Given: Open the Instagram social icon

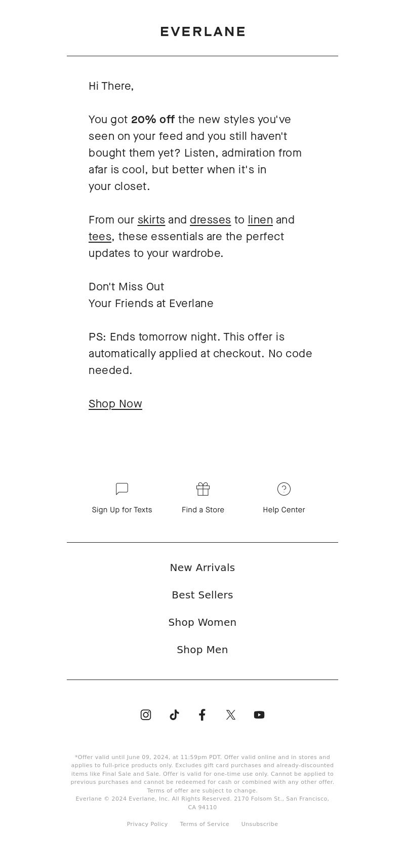Looking at the screenshot, I should [x=146, y=714].
